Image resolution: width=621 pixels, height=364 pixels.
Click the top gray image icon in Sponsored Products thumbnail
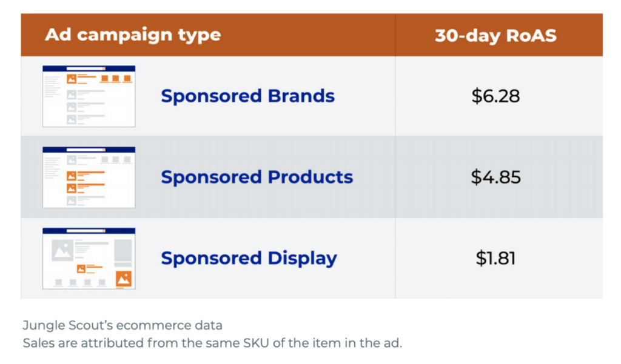point(72,160)
